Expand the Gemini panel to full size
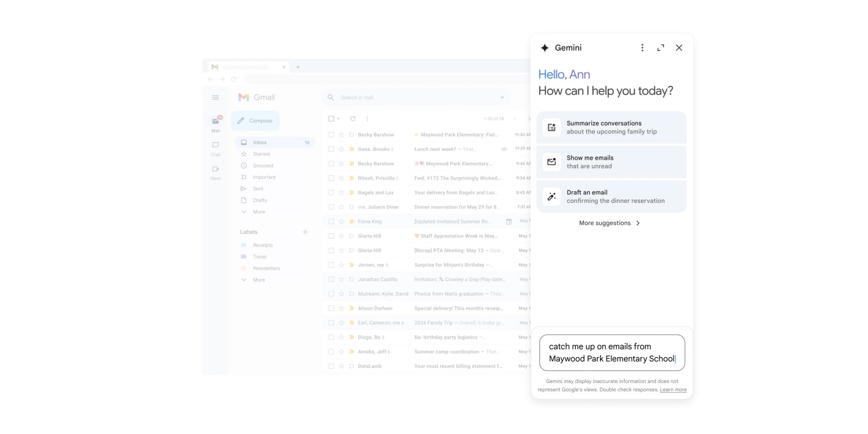Viewport: 868px width, 434px height. 660,48
